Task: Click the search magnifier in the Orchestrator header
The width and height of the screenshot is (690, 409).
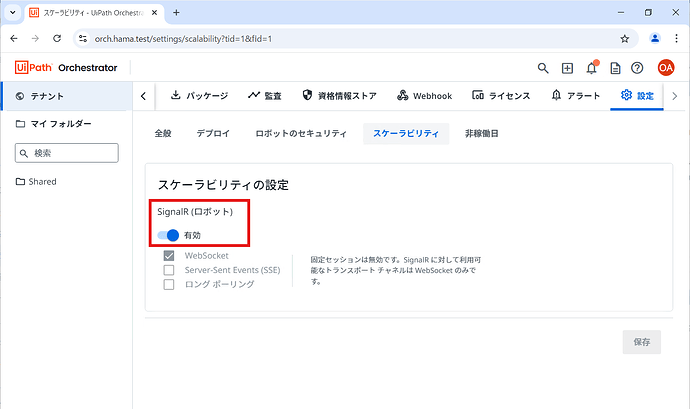Action: pos(543,68)
